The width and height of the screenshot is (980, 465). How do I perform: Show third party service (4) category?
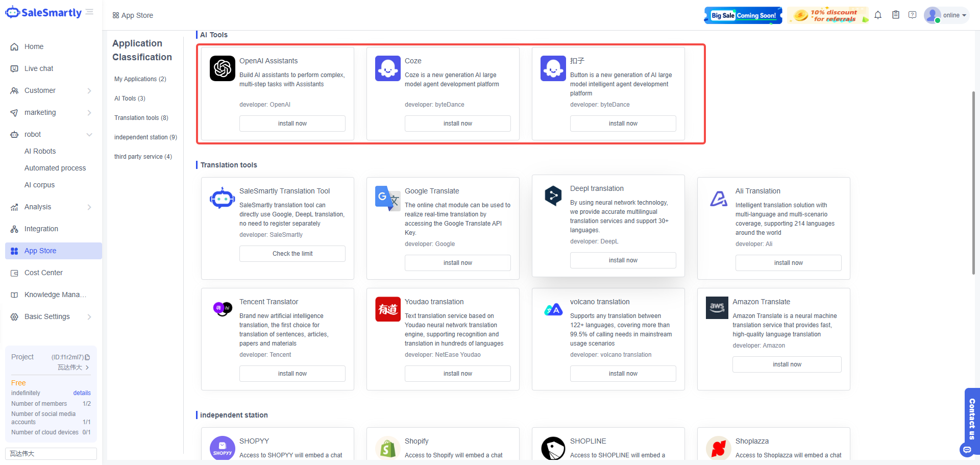143,157
